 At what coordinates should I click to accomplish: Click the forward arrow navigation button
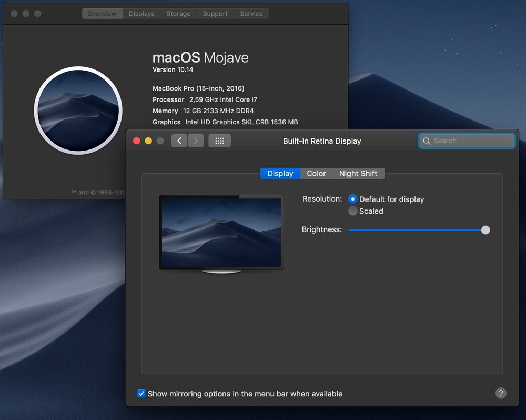click(x=196, y=141)
